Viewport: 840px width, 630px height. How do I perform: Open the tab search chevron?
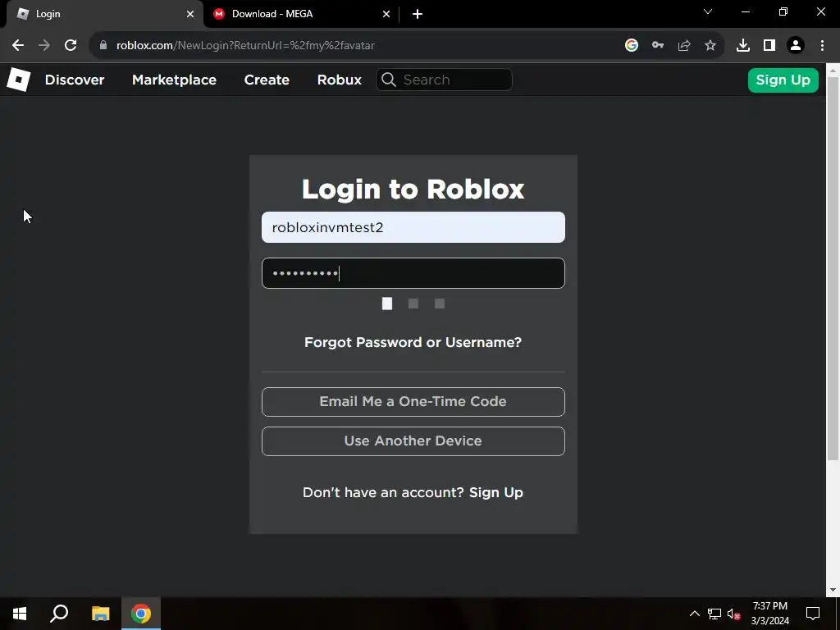coord(708,11)
